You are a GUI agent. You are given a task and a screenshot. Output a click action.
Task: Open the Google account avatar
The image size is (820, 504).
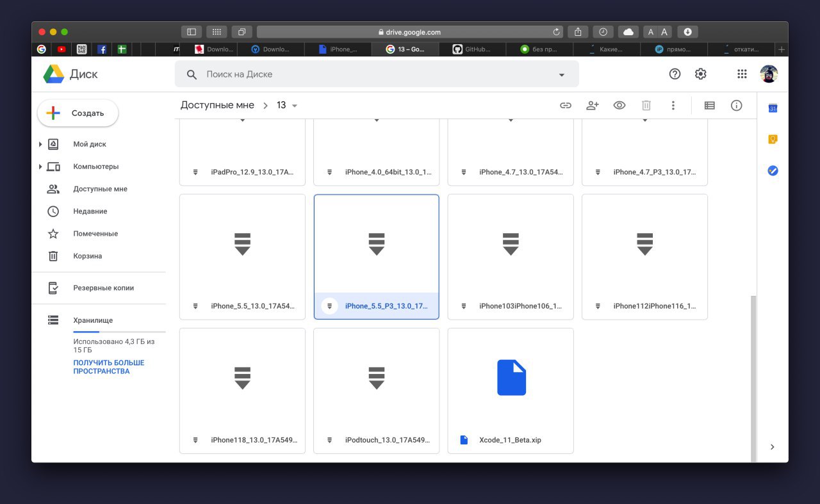point(769,74)
